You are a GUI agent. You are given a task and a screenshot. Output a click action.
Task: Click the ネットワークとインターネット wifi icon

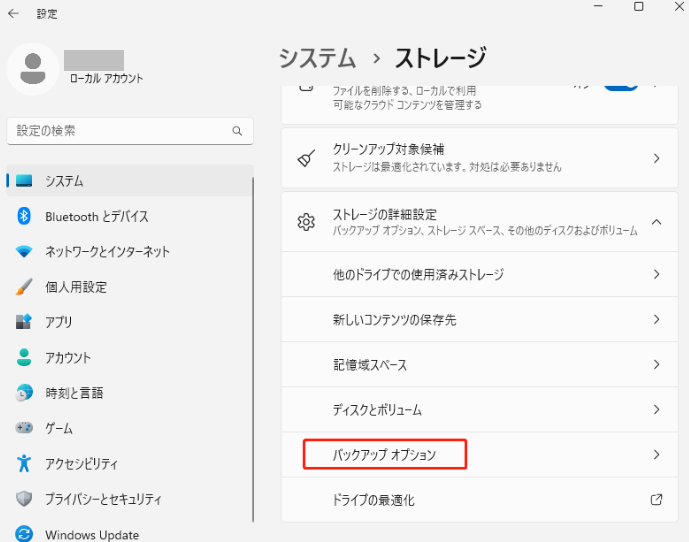pyautogui.click(x=25, y=252)
